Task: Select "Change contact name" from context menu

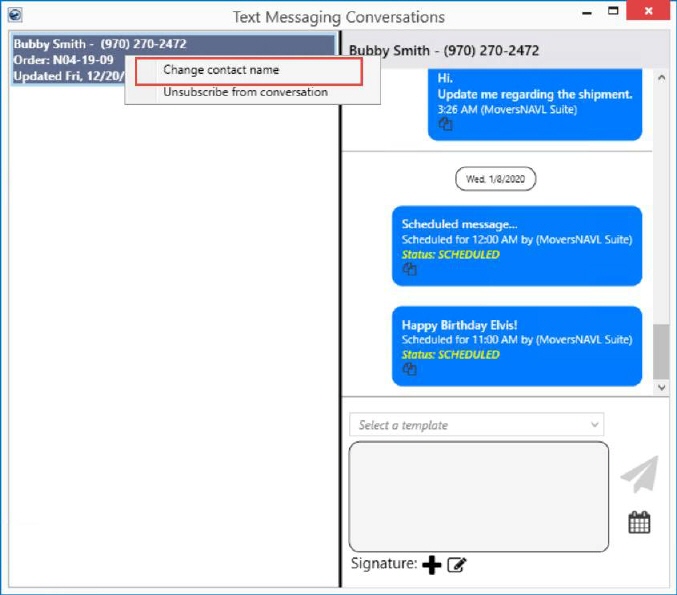Action: [x=221, y=70]
